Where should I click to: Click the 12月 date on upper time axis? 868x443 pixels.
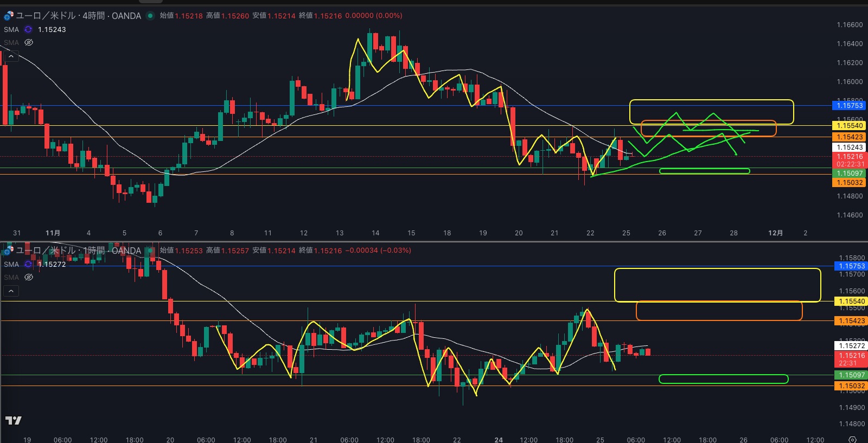pos(775,233)
